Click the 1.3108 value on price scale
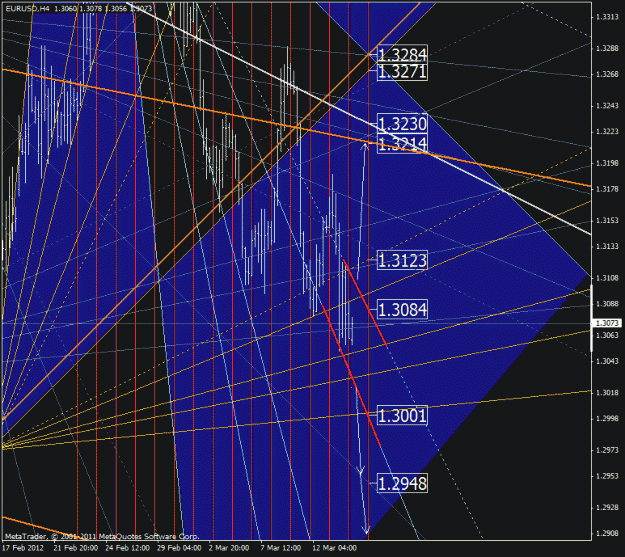625x557 pixels. tap(607, 278)
